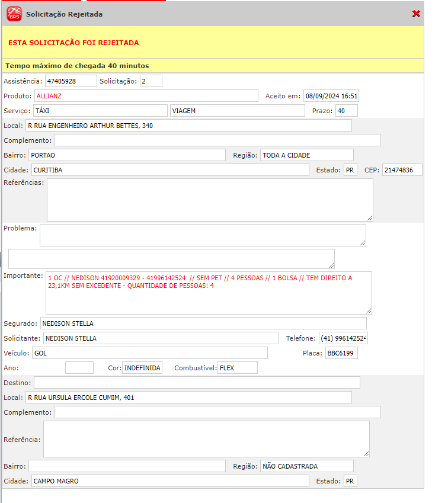Click the destination Estado field PR
Image resolution: width=448 pixels, height=503 pixels.
pos(350,480)
